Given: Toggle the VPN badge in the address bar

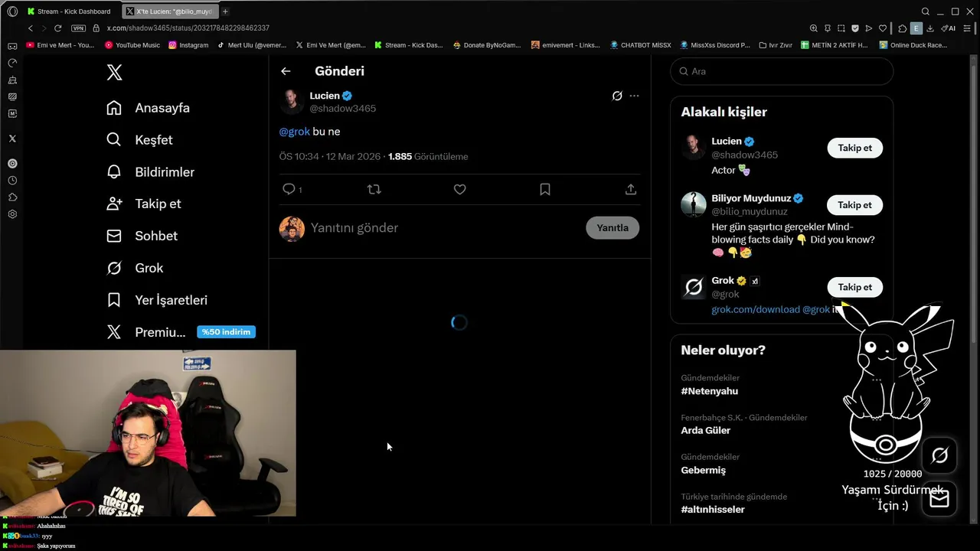Looking at the screenshot, I should tap(78, 28).
